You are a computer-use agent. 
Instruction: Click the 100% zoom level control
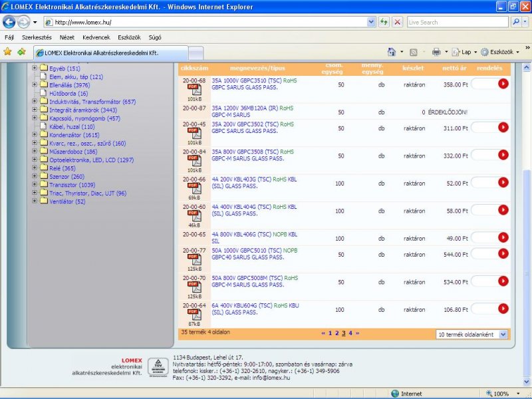503,394
